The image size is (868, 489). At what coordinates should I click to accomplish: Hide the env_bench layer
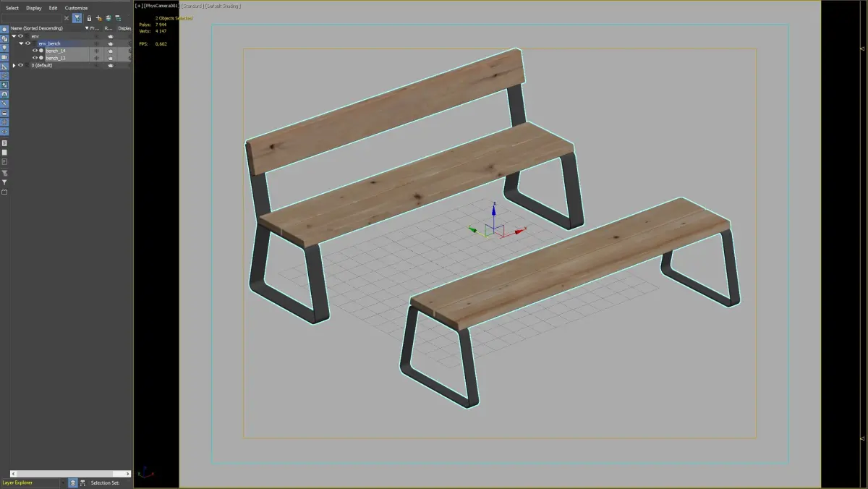[x=27, y=43]
